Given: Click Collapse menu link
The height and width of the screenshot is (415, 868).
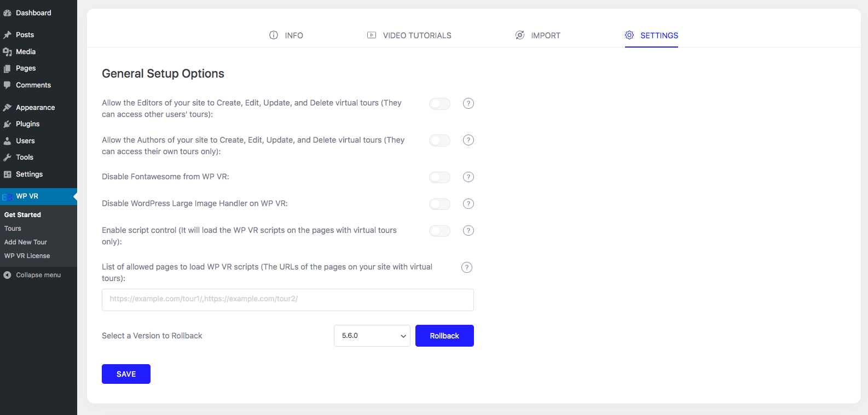Looking at the screenshot, I should [38, 275].
